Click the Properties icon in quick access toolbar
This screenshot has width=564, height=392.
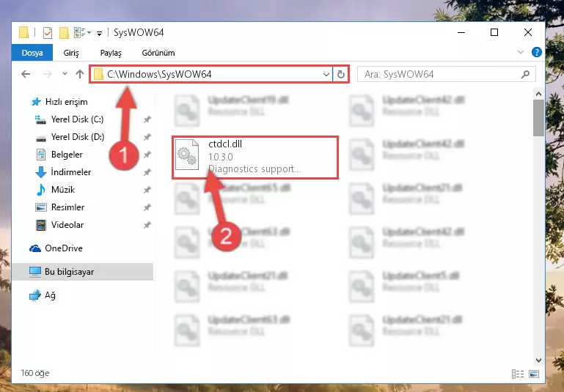click(x=48, y=33)
